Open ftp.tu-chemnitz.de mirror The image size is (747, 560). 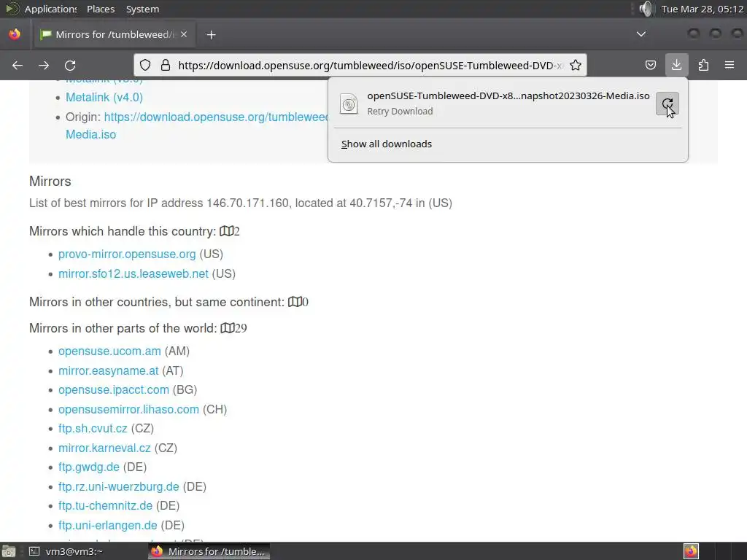point(105,506)
